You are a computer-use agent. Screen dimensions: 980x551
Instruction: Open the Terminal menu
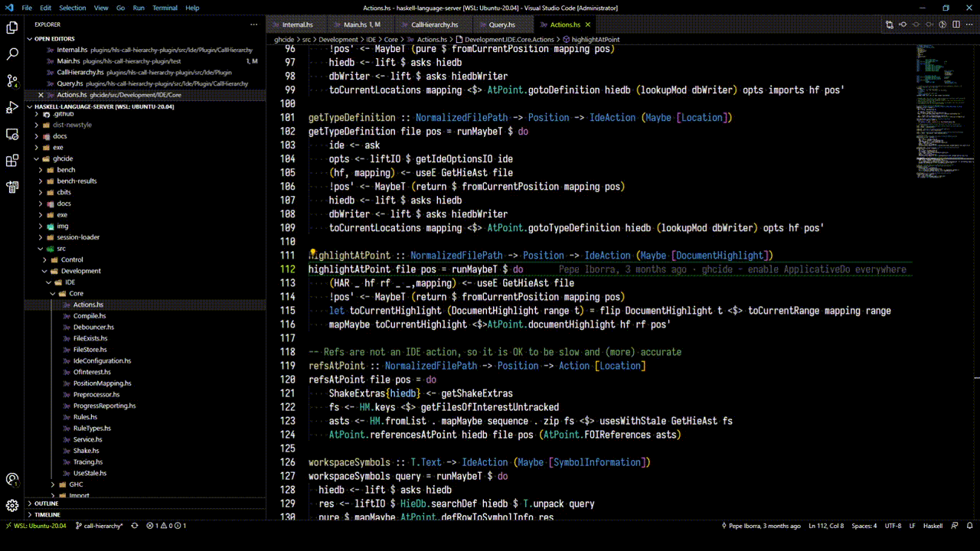point(165,8)
